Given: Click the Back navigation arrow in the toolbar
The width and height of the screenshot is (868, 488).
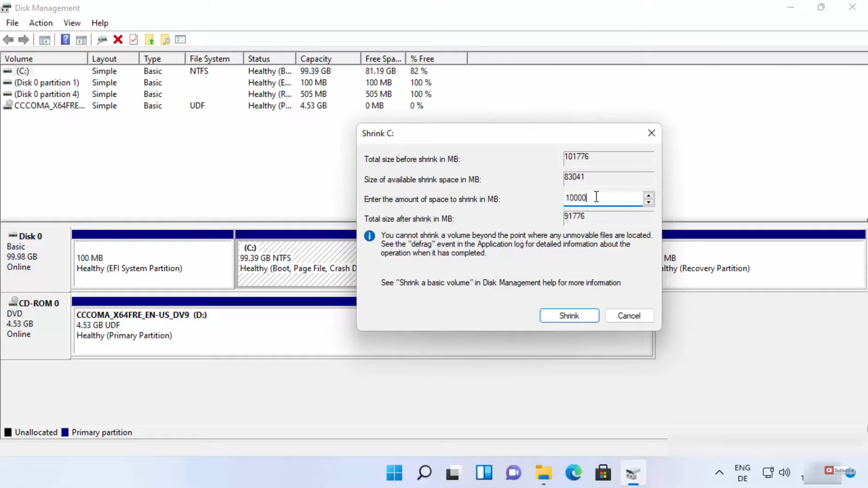Looking at the screenshot, I should (x=8, y=40).
